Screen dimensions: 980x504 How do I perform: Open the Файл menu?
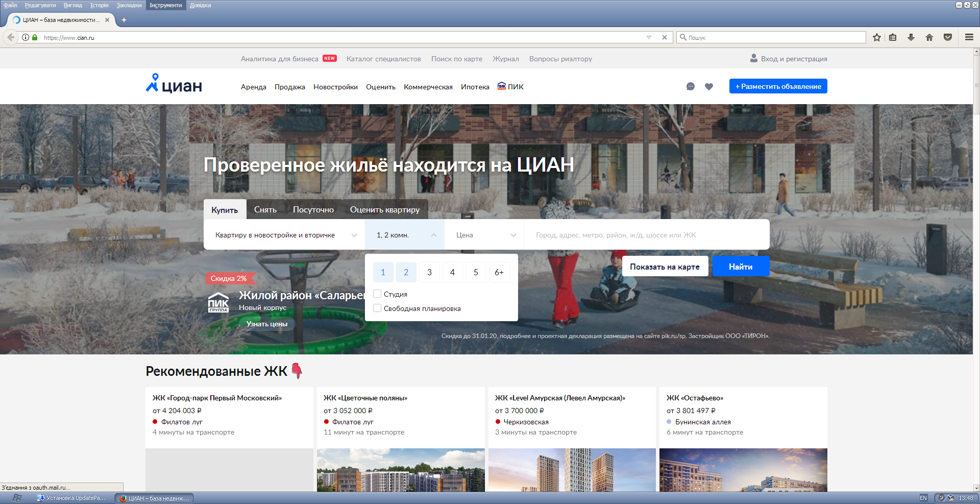[x=10, y=5]
